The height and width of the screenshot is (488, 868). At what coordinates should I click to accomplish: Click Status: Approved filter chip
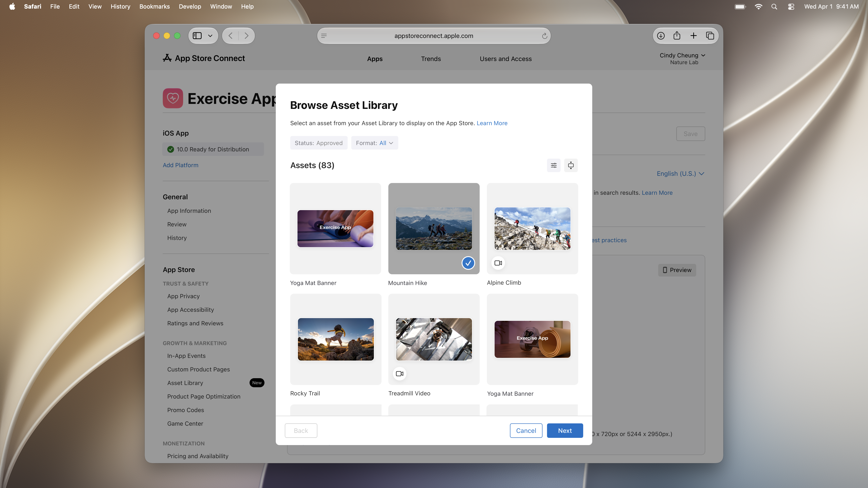(318, 143)
